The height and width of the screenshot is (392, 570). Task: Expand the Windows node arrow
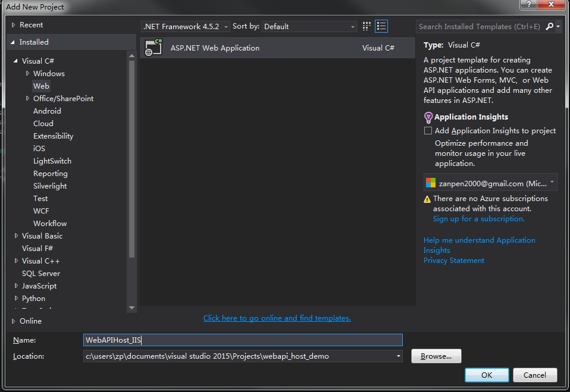(x=27, y=73)
